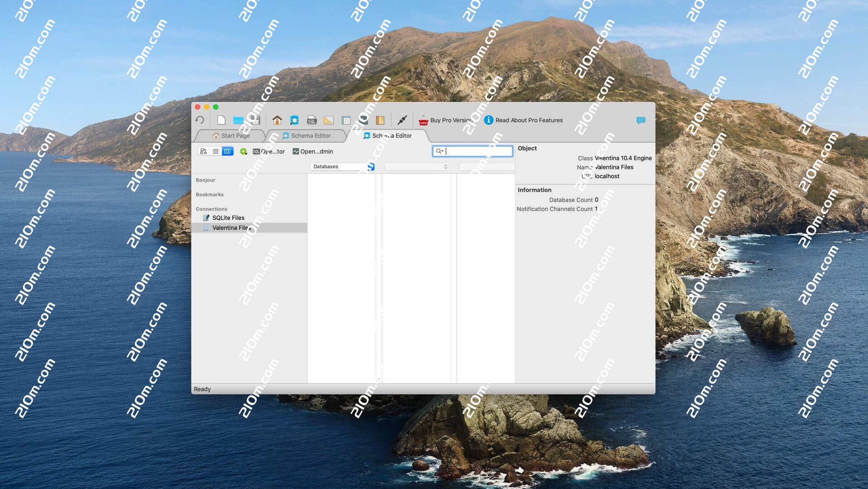The width and height of the screenshot is (868, 489).
Task: Select SQLite Files in Connections
Action: tap(228, 218)
